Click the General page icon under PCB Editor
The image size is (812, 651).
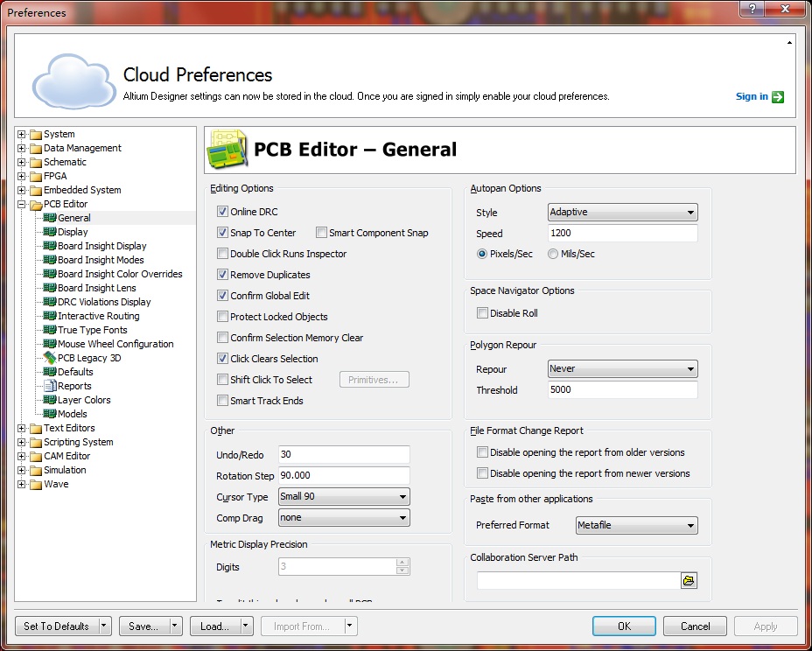[x=50, y=218]
